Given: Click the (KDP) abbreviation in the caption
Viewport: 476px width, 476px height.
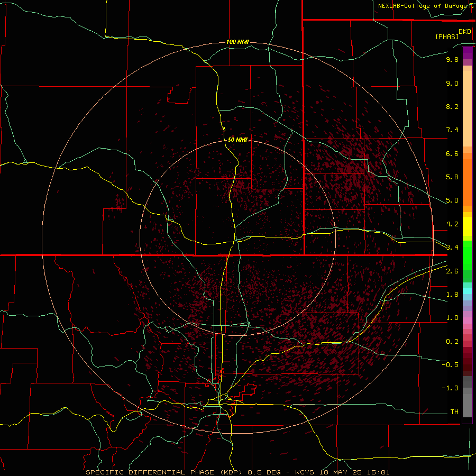Looking at the screenshot, I should [x=231, y=472].
